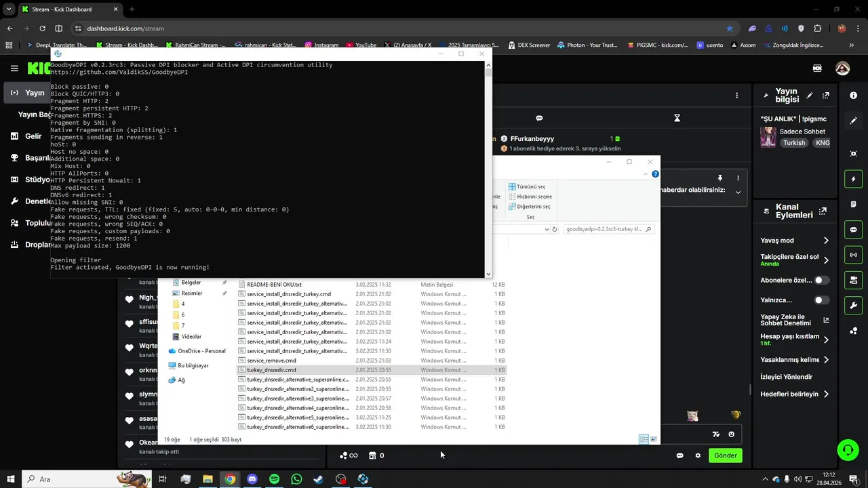Click the cinema mode icon in Kick header
The width and height of the screenshot is (868, 488).
click(817, 68)
